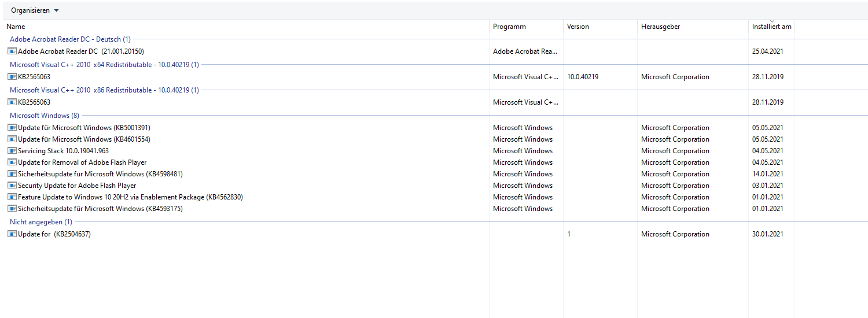Screen dimensions: 868x318
Task: Click the icon beside Update KB4601554
Action: (x=12, y=139)
